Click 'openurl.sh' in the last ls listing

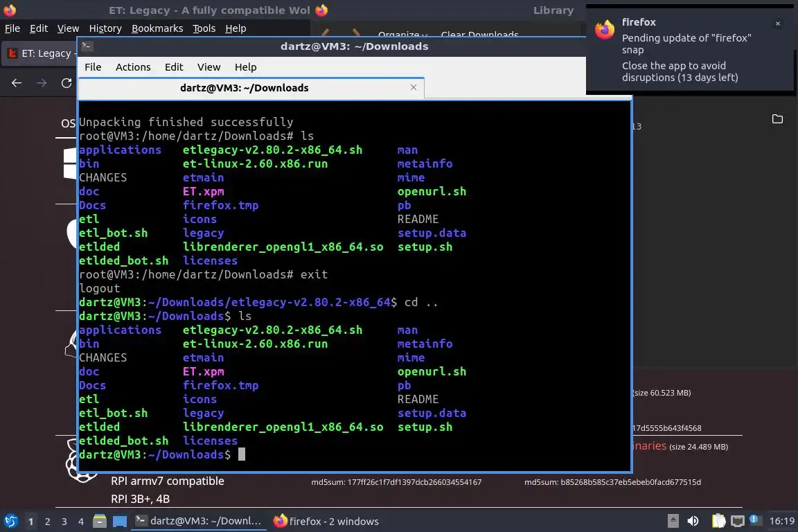432,371
